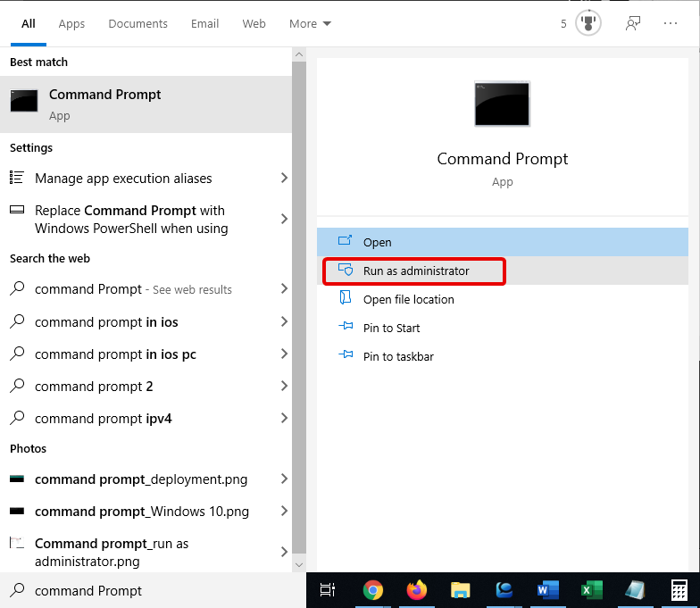Click the settings list icon for app aliases
Image resolution: width=700 pixels, height=608 pixels.
click(x=16, y=177)
